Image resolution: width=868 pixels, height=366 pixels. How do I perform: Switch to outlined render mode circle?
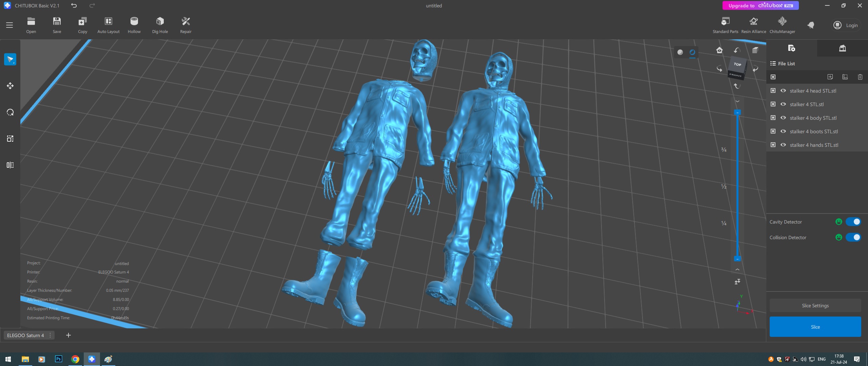coord(692,52)
